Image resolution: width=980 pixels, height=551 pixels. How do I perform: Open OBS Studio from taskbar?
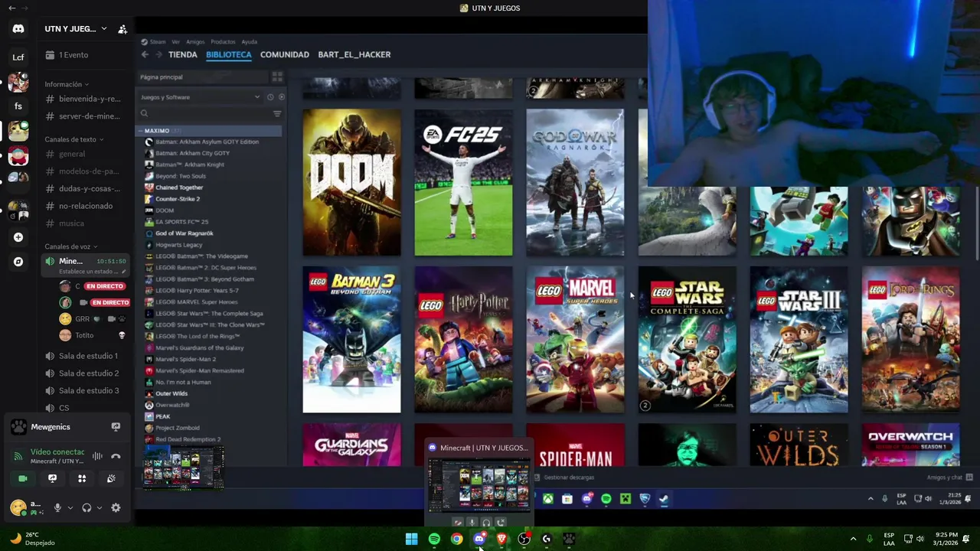pyautogui.click(x=524, y=539)
